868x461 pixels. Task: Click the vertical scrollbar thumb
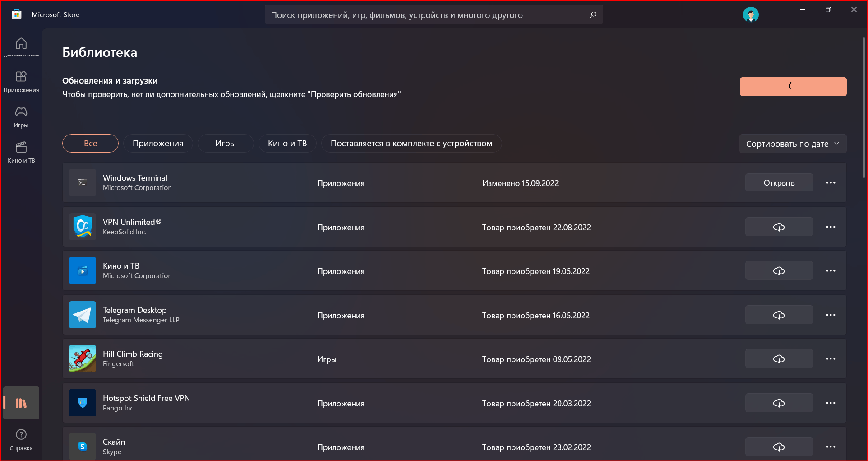864,108
